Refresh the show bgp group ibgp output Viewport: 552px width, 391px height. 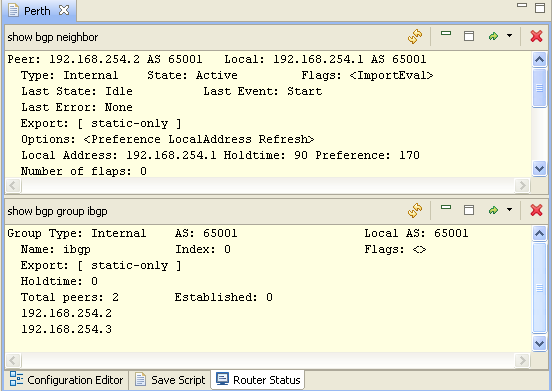coord(415,210)
